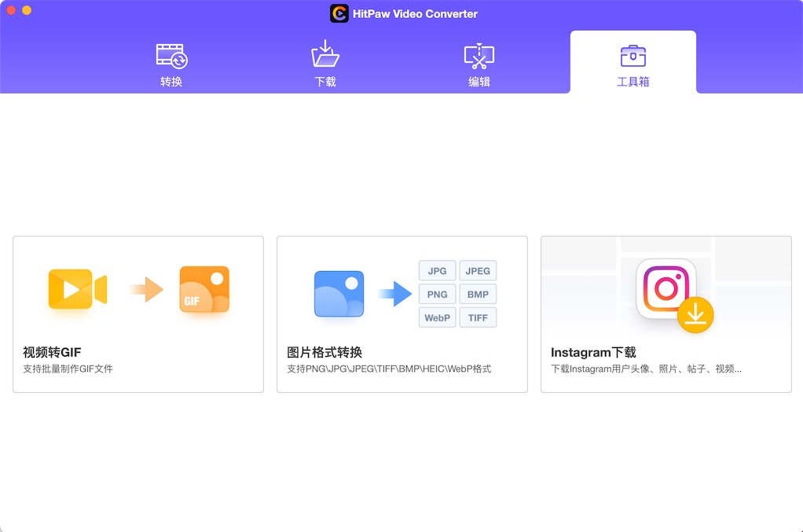Click the TIFF format badge
This screenshot has width=803, height=532.
coord(478,318)
